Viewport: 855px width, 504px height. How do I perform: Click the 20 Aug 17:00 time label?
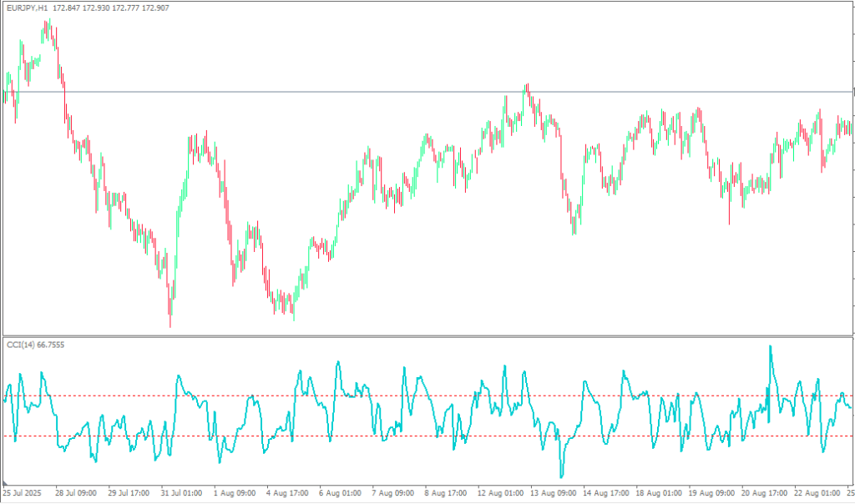[763, 493]
